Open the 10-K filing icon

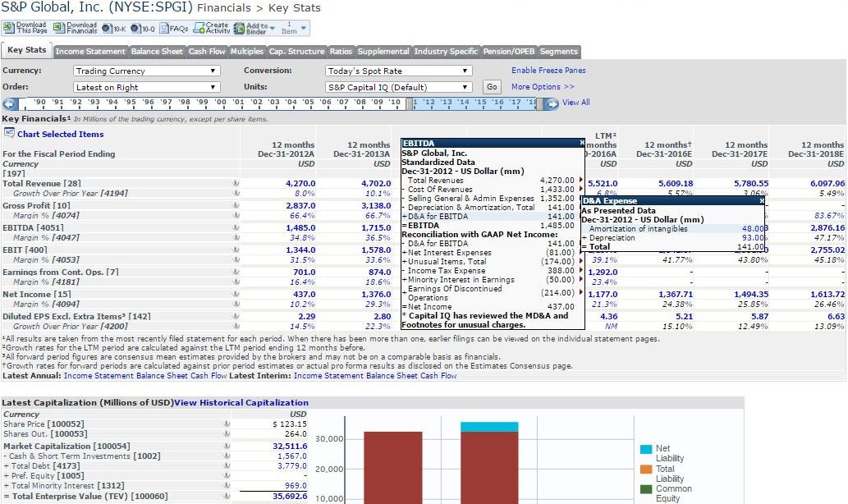(107, 28)
